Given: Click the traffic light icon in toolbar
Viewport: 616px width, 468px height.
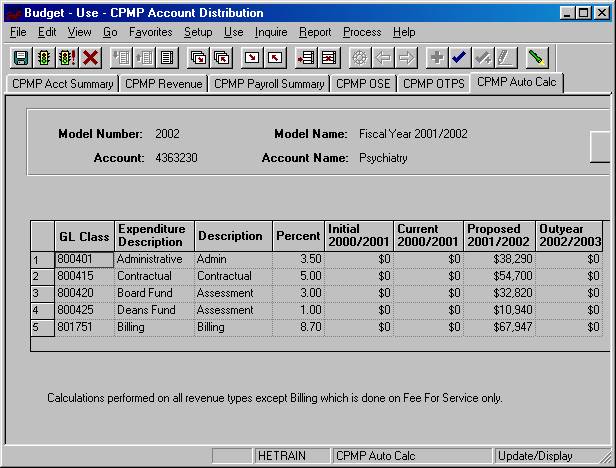Looking at the screenshot, I should (44, 58).
